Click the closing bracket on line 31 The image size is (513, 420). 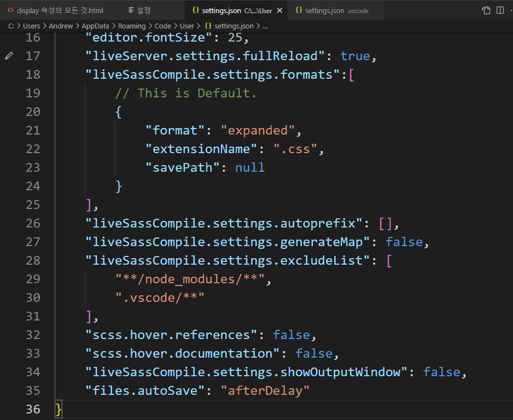(89, 317)
